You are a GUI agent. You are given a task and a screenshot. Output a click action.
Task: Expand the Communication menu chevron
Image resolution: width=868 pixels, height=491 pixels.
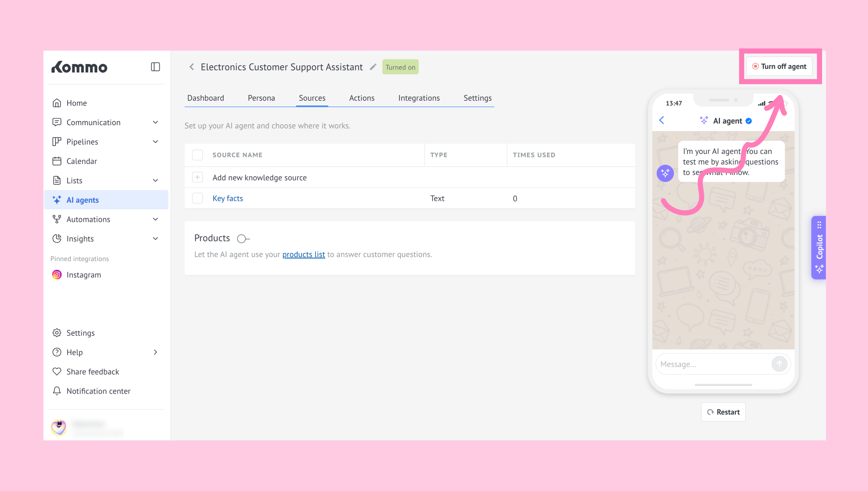pos(156,122)
